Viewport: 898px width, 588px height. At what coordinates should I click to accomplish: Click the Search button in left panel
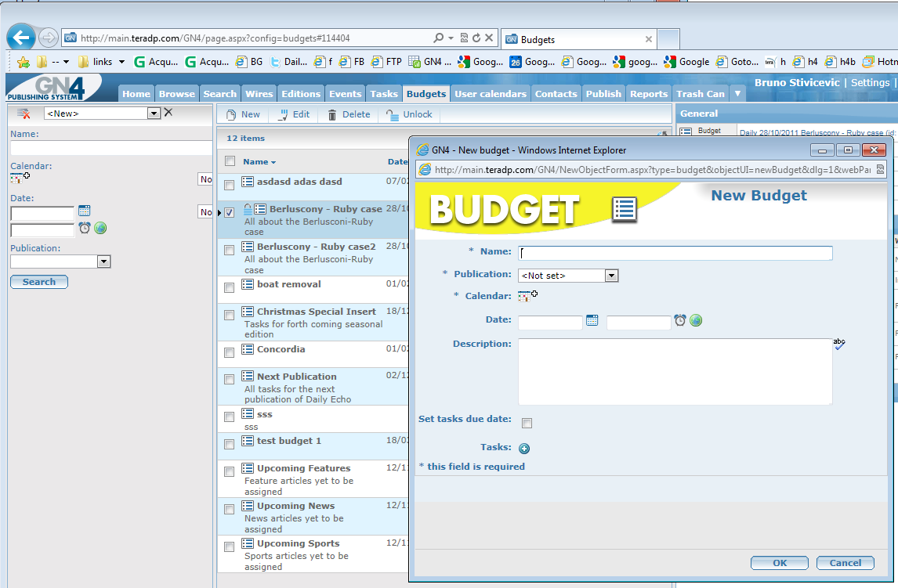tap(39, 282)
